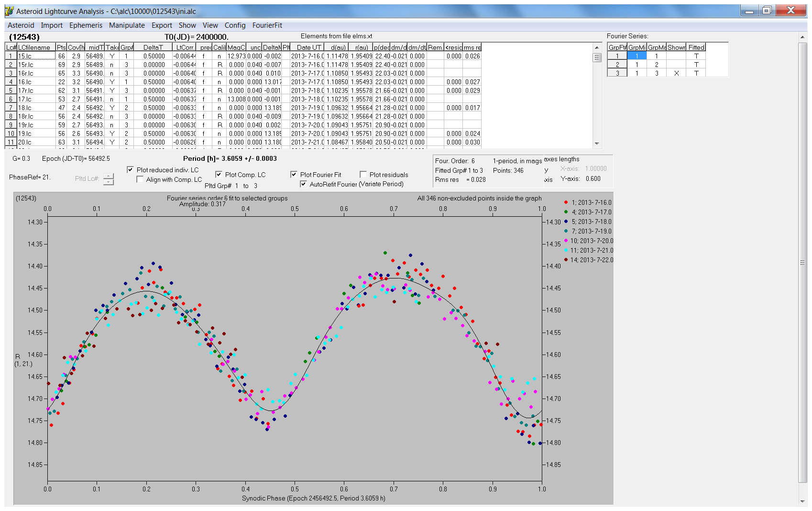The height and width of the screenshot is (511, 812).
Task: Select the 19.lc row
Action: 243,133
